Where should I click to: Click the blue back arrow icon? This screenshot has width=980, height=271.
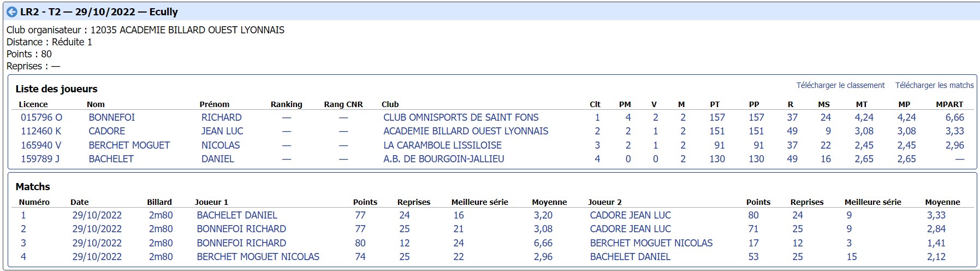(11, 12)
